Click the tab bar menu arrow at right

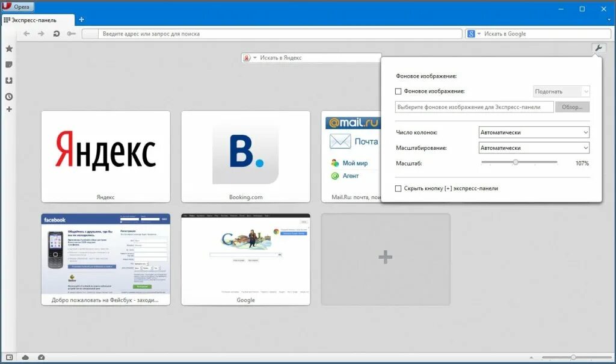pos(609,19)
